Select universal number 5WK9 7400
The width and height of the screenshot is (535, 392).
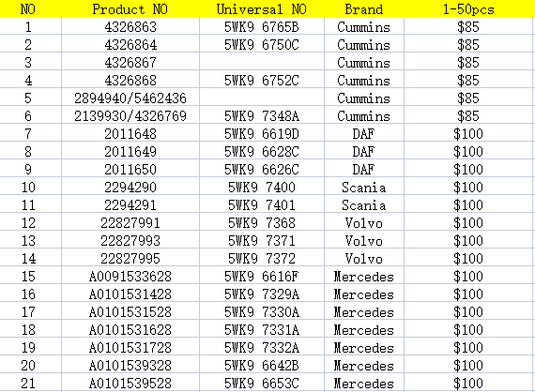(x=262, y=187)
